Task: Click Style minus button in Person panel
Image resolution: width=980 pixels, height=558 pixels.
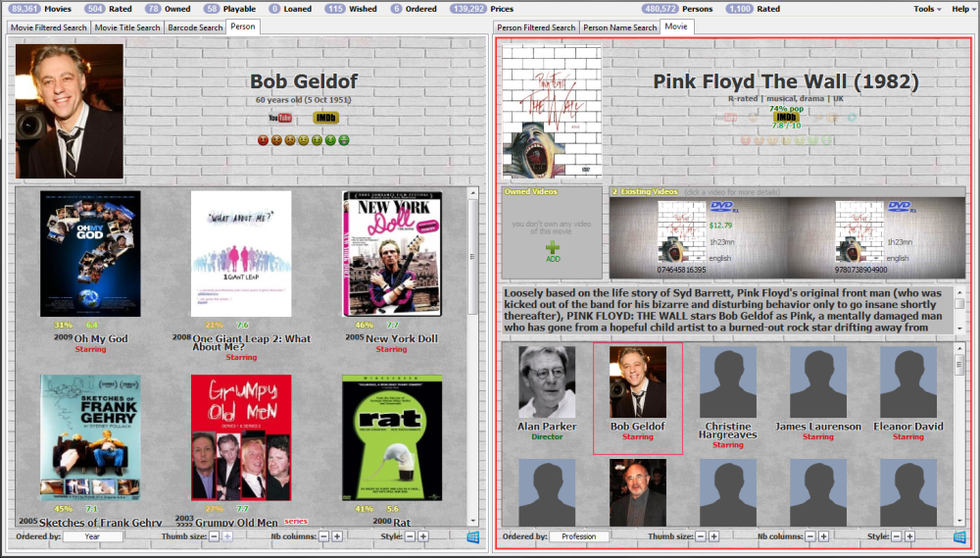Action: (x=410, y=536)
